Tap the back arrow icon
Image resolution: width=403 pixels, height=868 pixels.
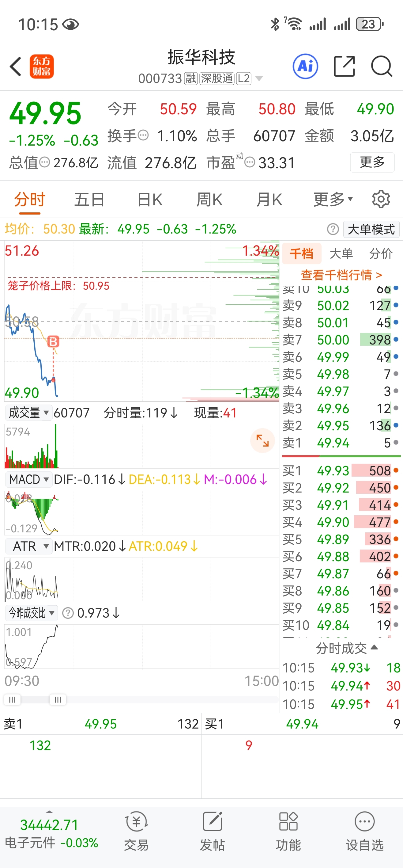point(16,67)
